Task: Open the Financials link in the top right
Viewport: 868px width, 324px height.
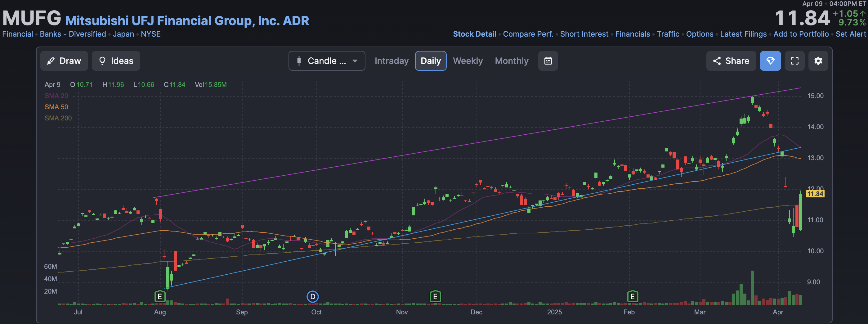Action: click(633, 34)
